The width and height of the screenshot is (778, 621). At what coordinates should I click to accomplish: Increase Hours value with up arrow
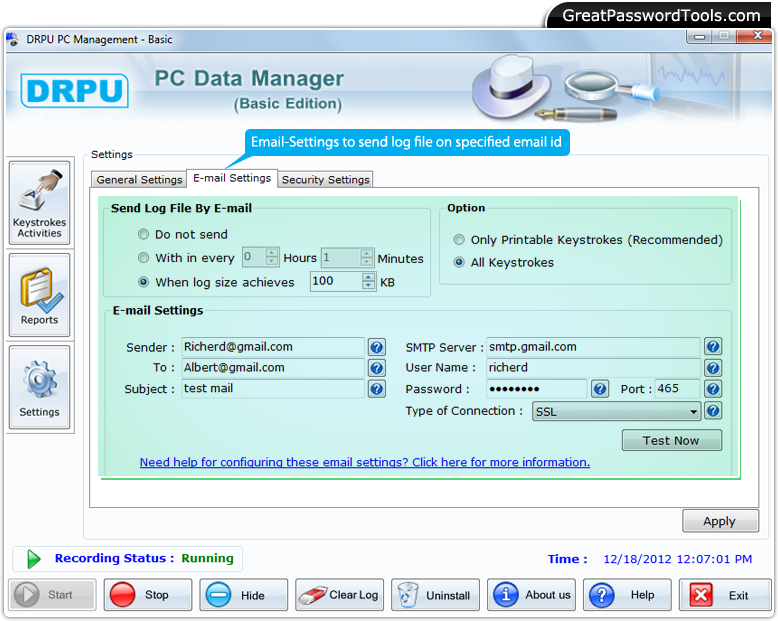[x=272, y=253]
